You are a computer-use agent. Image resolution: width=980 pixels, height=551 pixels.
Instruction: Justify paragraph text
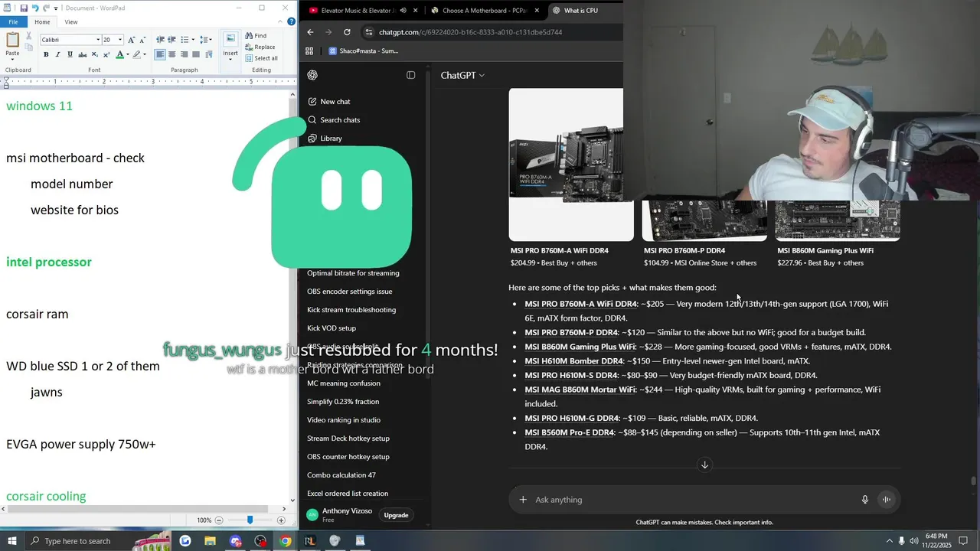coord(197,54)
